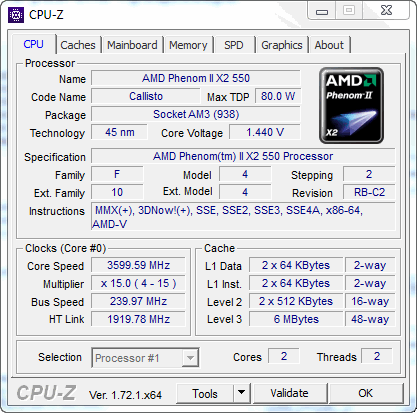Select the Memory tab

(x=188, y=45)
